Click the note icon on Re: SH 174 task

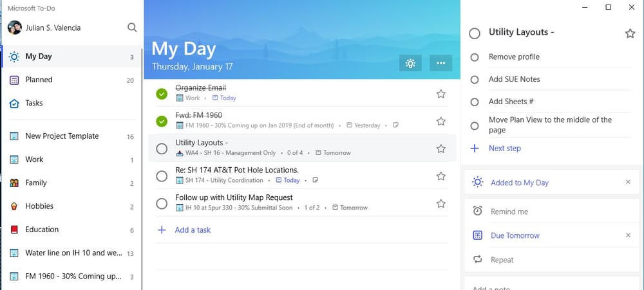315,180
